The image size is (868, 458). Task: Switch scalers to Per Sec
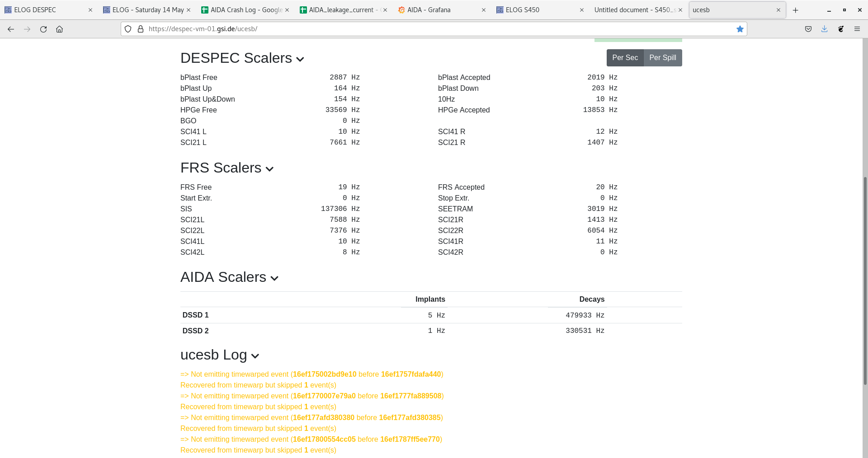[625, 58]
